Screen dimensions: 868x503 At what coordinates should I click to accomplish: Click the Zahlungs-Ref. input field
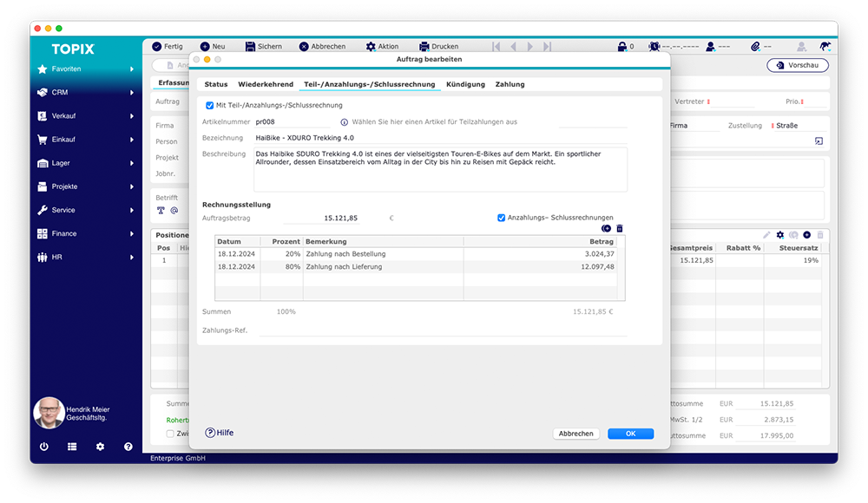click(x=443, y=330)
